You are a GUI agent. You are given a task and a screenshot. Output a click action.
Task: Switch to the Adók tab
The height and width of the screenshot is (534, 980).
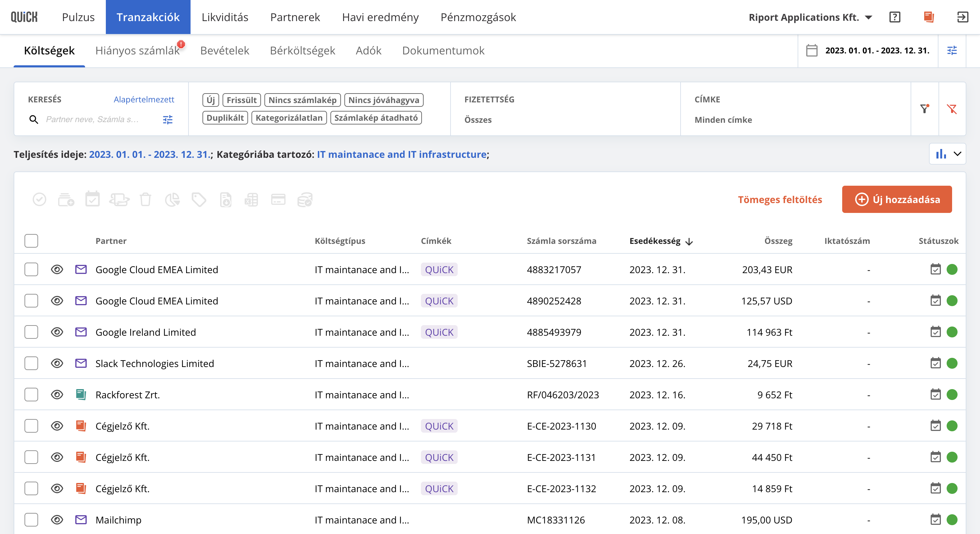tap(368, 51)
